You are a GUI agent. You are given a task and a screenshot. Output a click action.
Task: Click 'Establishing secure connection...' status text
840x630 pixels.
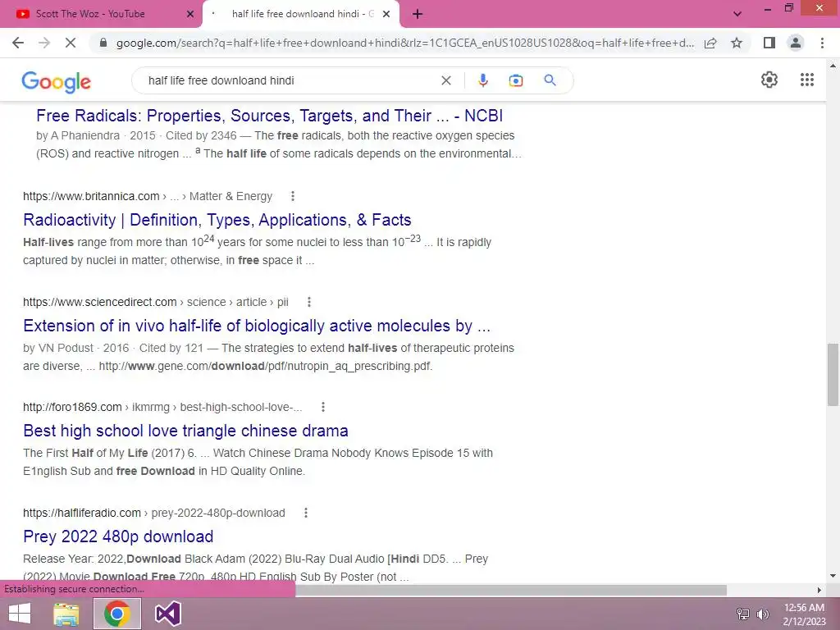74,589
